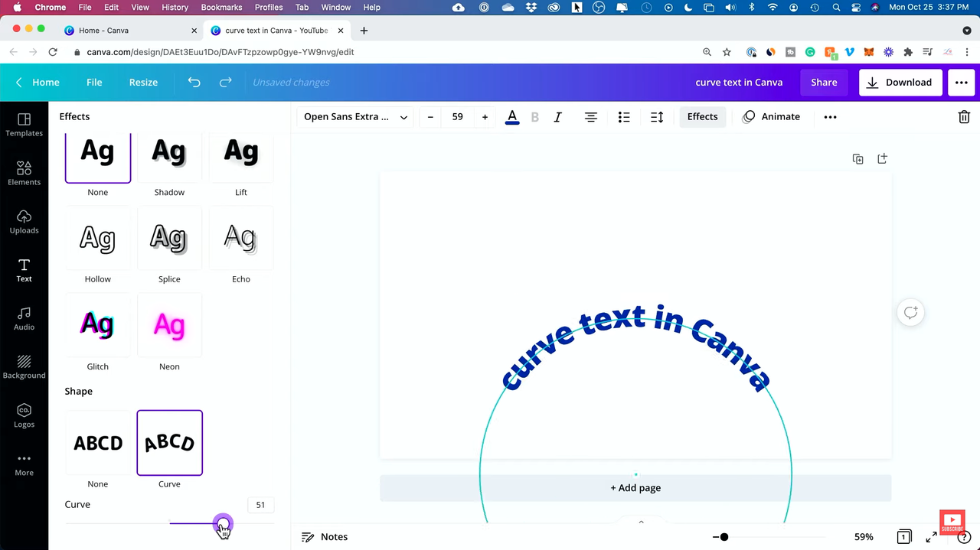Open the Logos sidebar panel
The width and height of the screenshot is (980, 550).
point(24,415)
